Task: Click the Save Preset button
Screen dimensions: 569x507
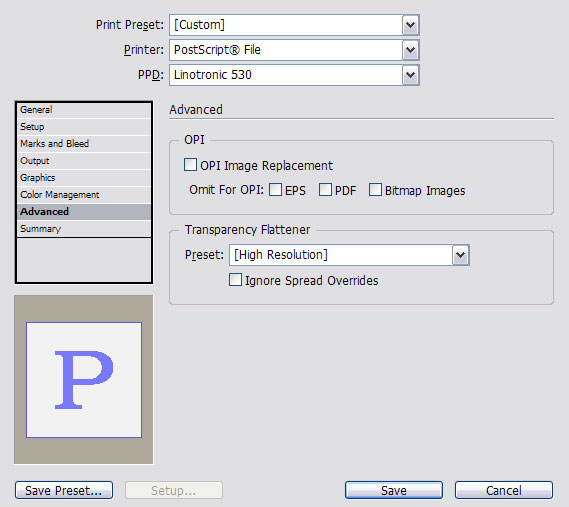Action: click(x=64, y=490)
